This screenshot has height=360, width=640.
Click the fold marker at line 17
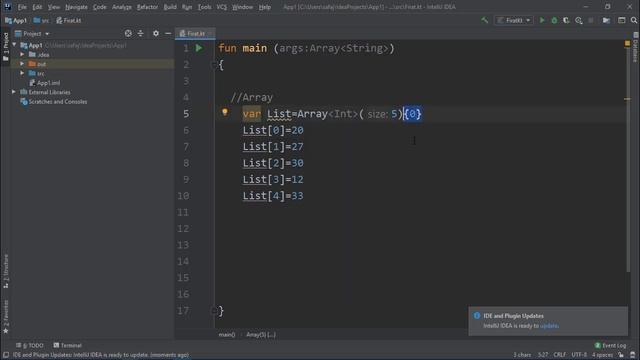(x=214, y=311)
